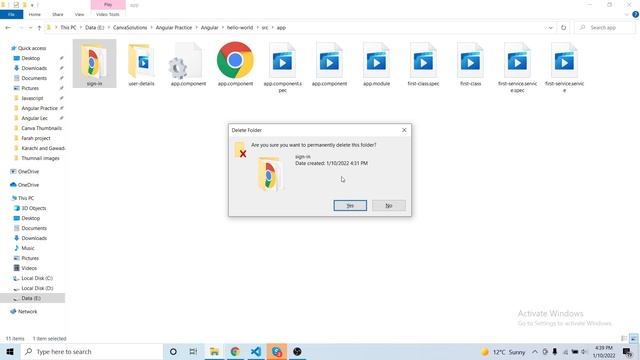Viewport: 640px width, 360px height.
Task: Open Visual Studio Code from the taskbar
Action: click(256, 351)
